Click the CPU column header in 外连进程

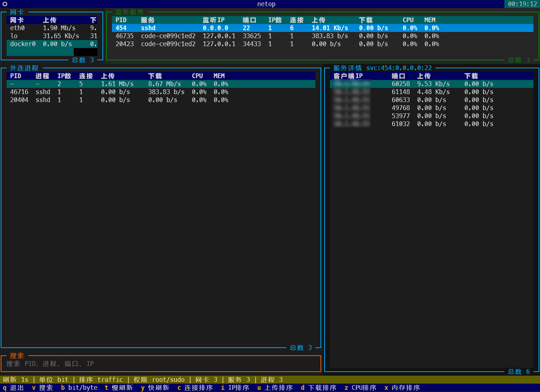[197, 76]
